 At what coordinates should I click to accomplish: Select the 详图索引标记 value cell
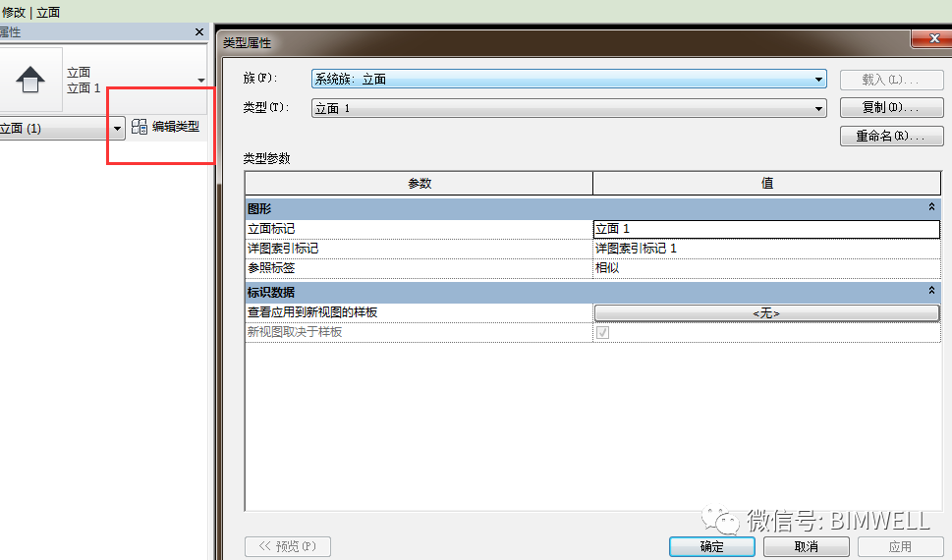766,249
